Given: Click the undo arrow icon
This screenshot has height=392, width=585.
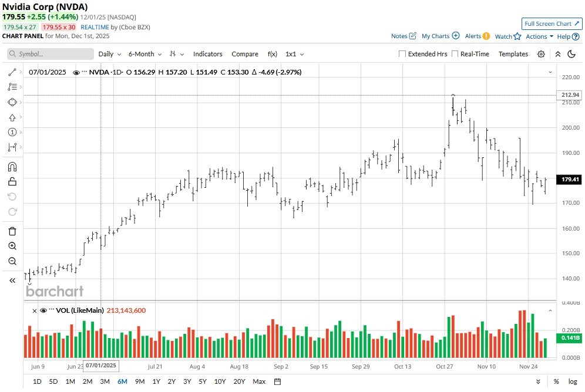Looking at the screenshot, I should [12, 197].
